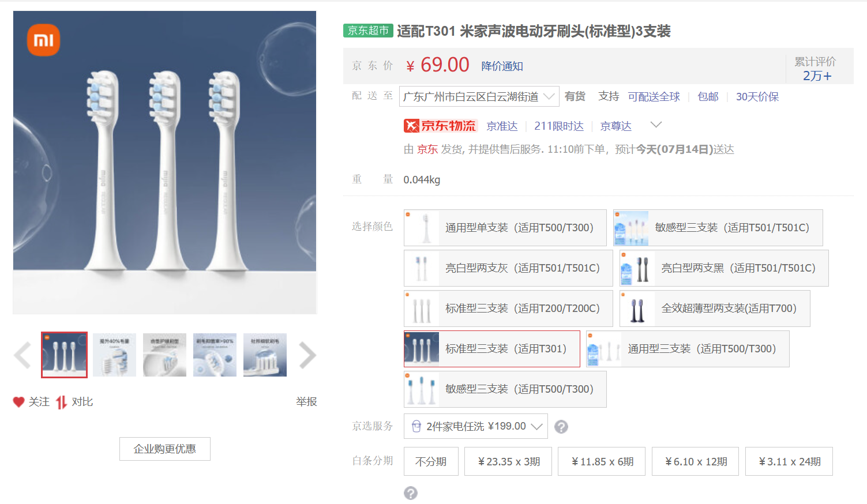Click 京尊达 delivery link

tap(616, 126)
